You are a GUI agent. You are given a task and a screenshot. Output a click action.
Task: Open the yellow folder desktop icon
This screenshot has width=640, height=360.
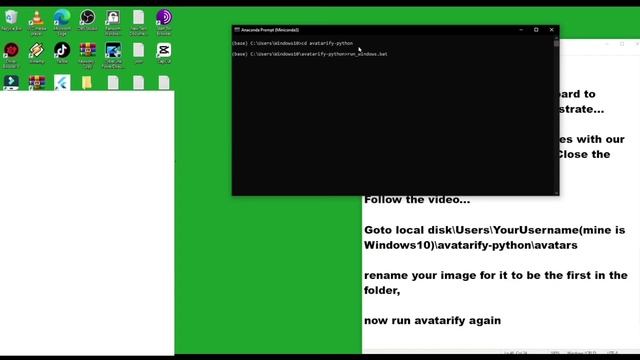pos(87,82)
